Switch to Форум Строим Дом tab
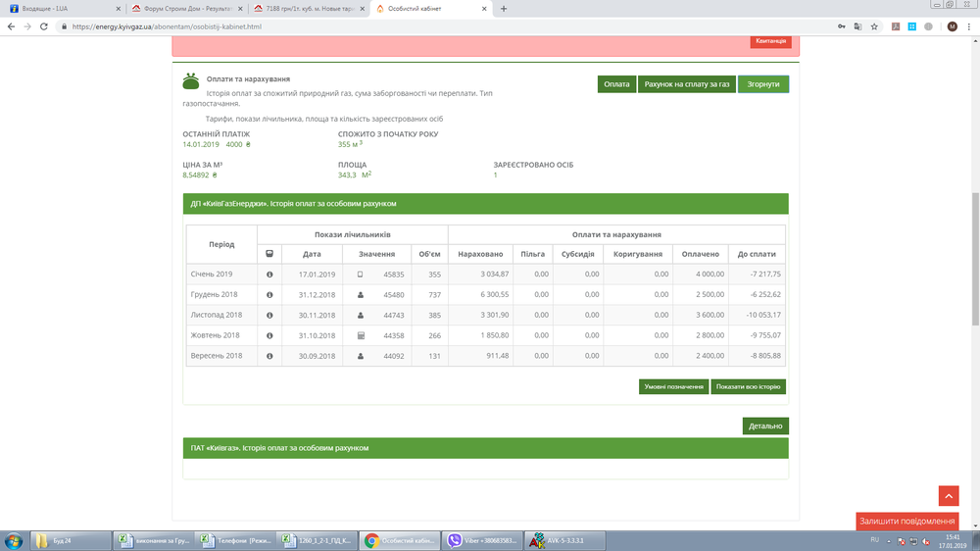980x551 pixels. pos(187,9)
